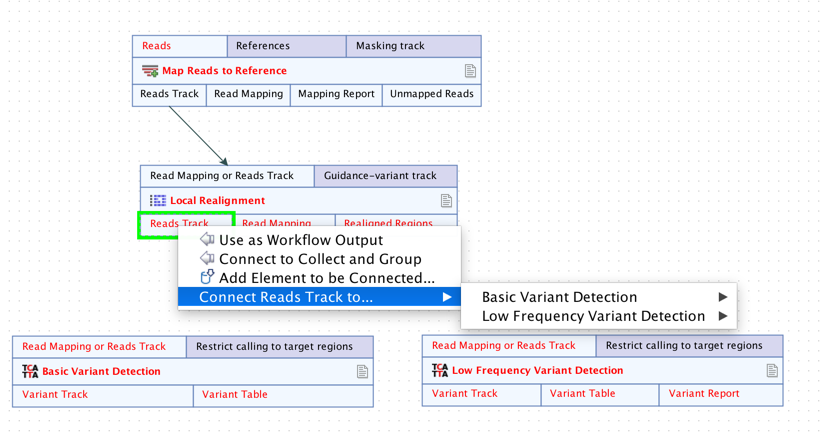
Task: Click the Mapping Report output port
Action: coord(336,94)
